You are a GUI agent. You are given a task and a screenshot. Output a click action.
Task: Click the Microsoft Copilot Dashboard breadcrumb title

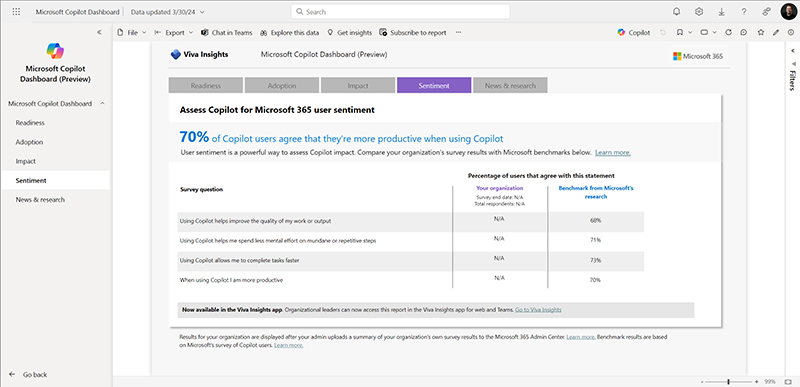click(78, 12)
